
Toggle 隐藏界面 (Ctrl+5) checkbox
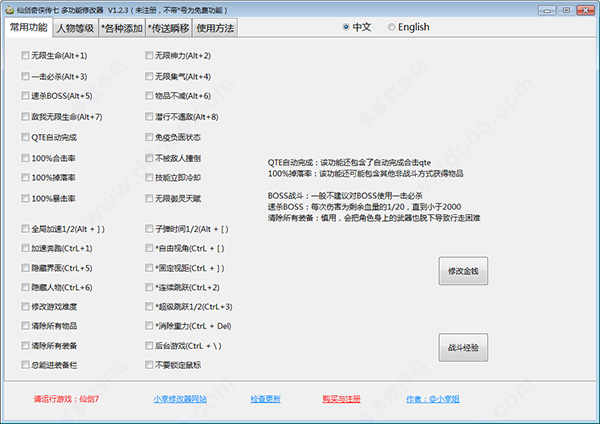point(25,268)
